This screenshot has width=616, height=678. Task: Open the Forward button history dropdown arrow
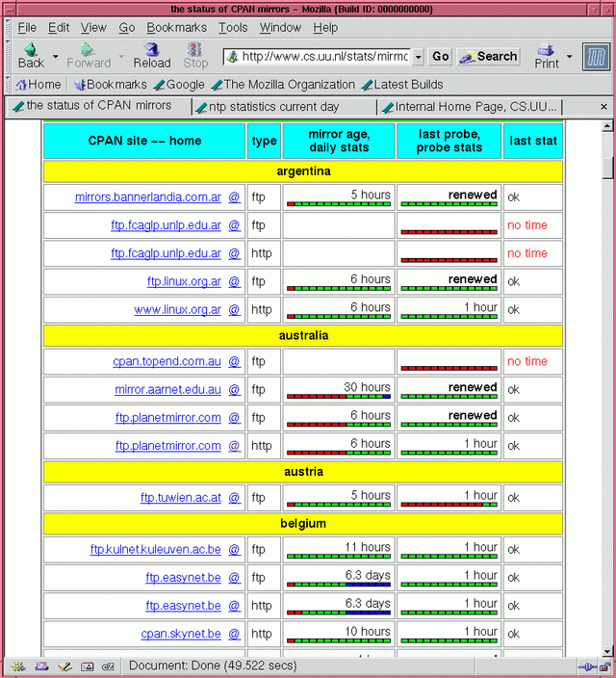click(x=121, y=57)
